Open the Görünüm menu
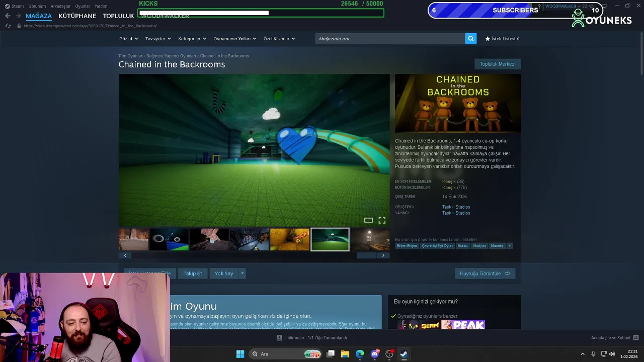Screen dimensions: 644x362 click(x=37, y=6)
